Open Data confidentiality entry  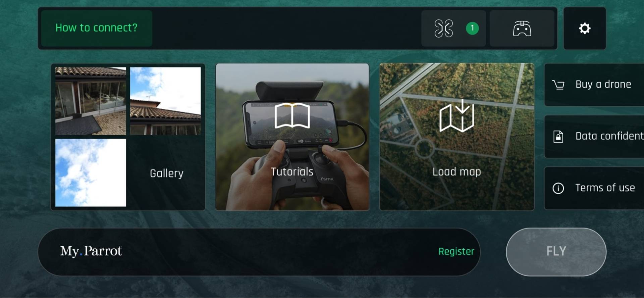(594, 137)
